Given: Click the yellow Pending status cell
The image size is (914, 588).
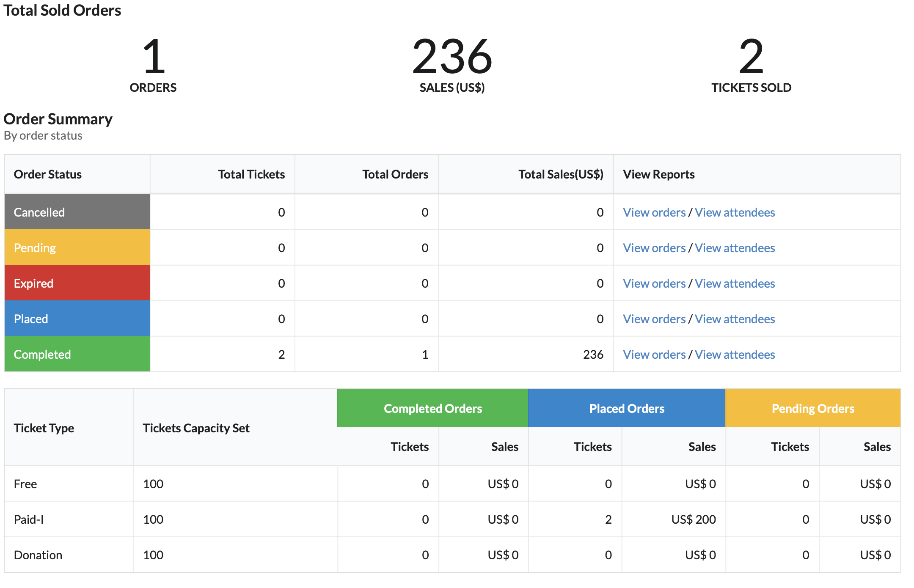Looking at the screenshot, I should coord(77,247).
